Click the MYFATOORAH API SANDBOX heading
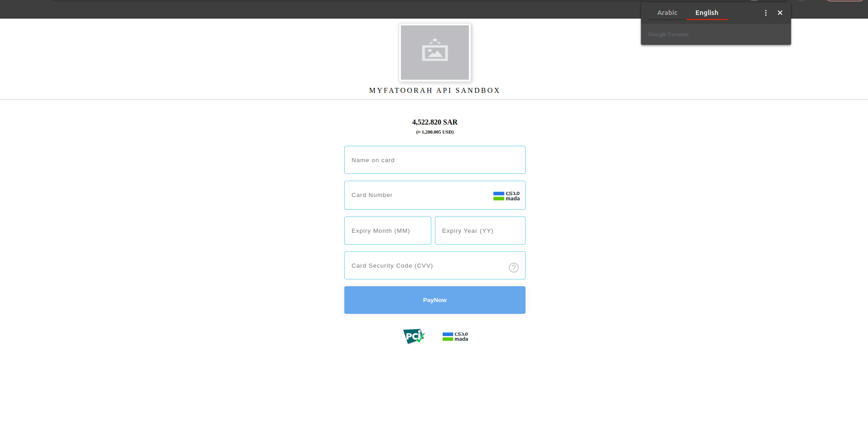The width and height of the screenshot is (868, 447). pos(434,91)
